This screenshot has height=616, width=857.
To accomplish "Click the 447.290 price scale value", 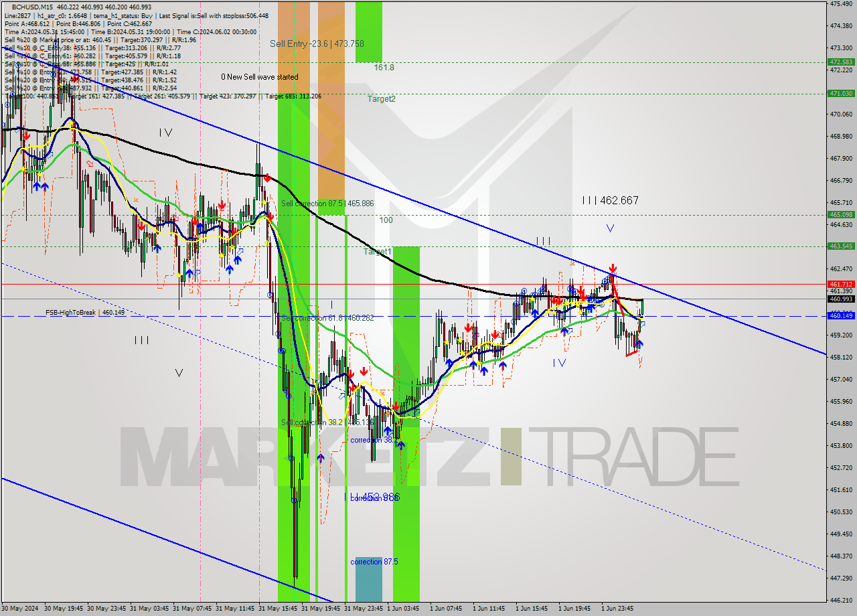I will [841, 578].
